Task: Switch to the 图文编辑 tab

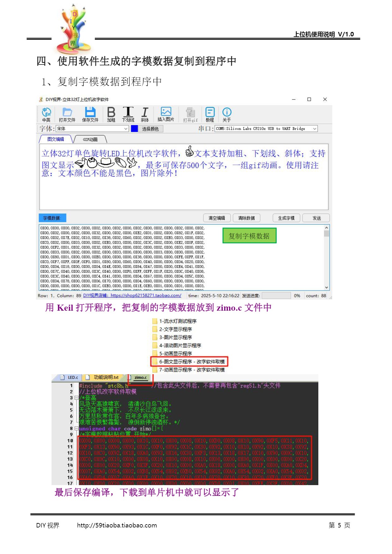Action: (56, 139)
